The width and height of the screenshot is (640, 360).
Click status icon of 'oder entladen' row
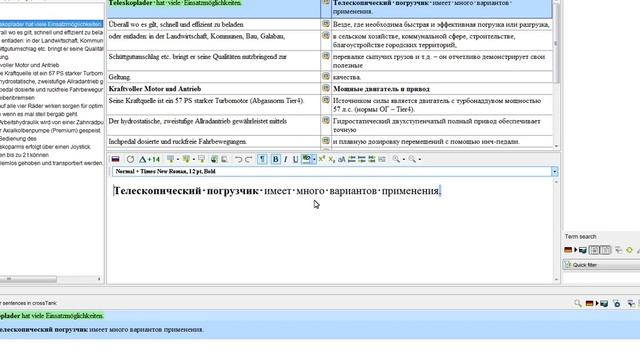[326, 36]
